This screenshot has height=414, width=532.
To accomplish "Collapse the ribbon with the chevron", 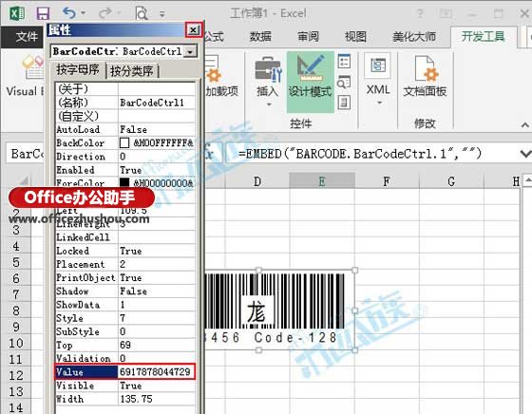I will (524, 125).
